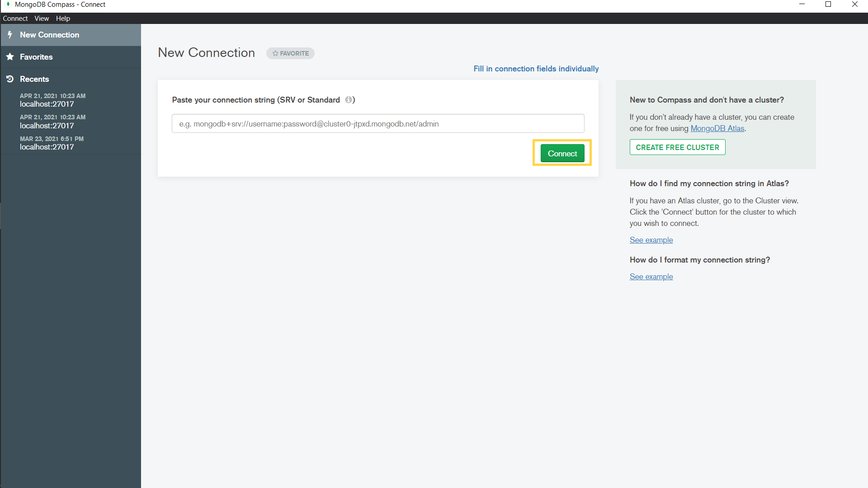Open the Help menu
This screenshot has height=488, width=868.
point(63,18)
